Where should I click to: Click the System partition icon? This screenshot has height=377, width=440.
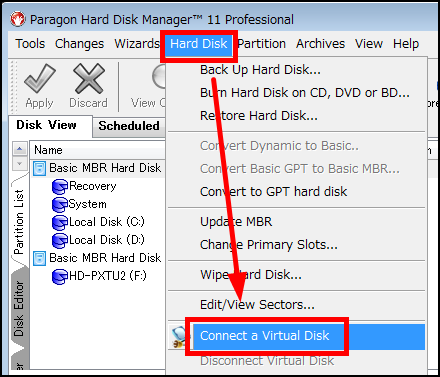[60, 204]
